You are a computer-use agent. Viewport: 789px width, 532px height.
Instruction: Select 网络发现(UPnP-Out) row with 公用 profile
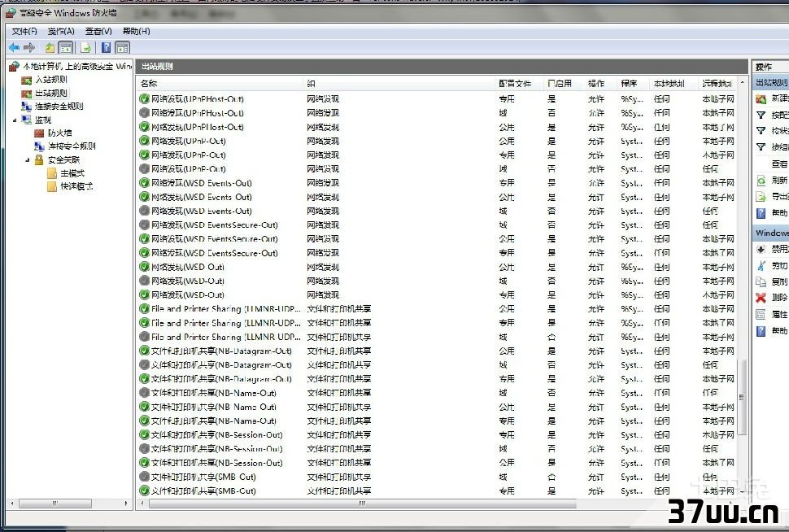[437, 141]
